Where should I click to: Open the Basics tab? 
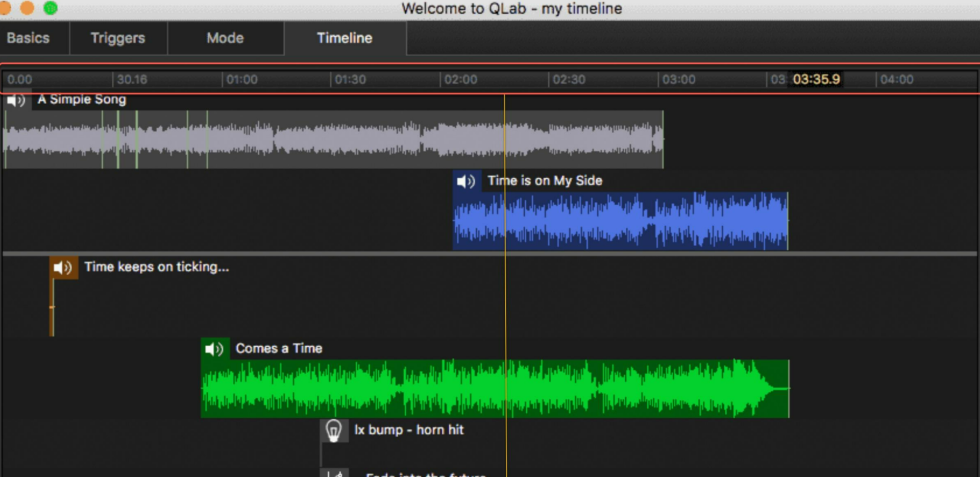29,38
